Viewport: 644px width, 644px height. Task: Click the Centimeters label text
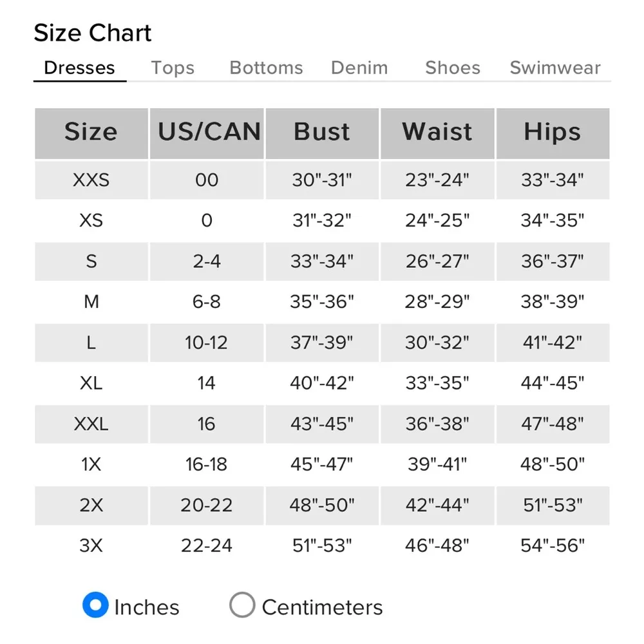[x=322, y=607]
